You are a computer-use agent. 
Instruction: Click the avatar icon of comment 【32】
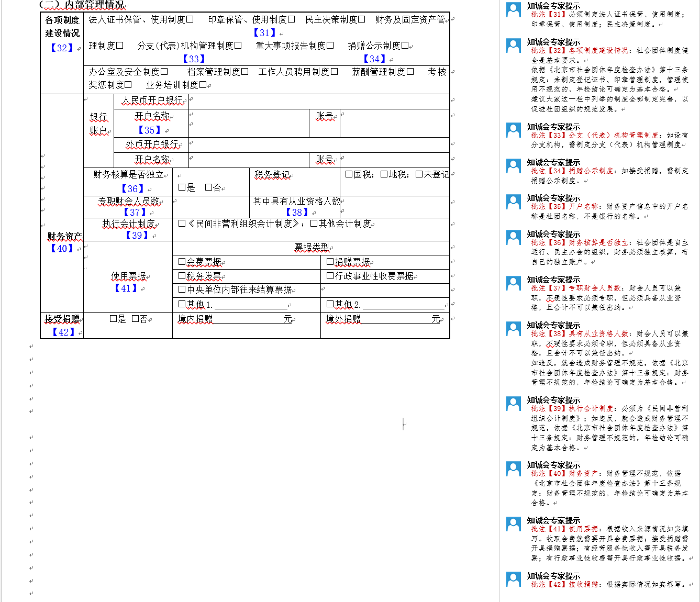[513, 46]
